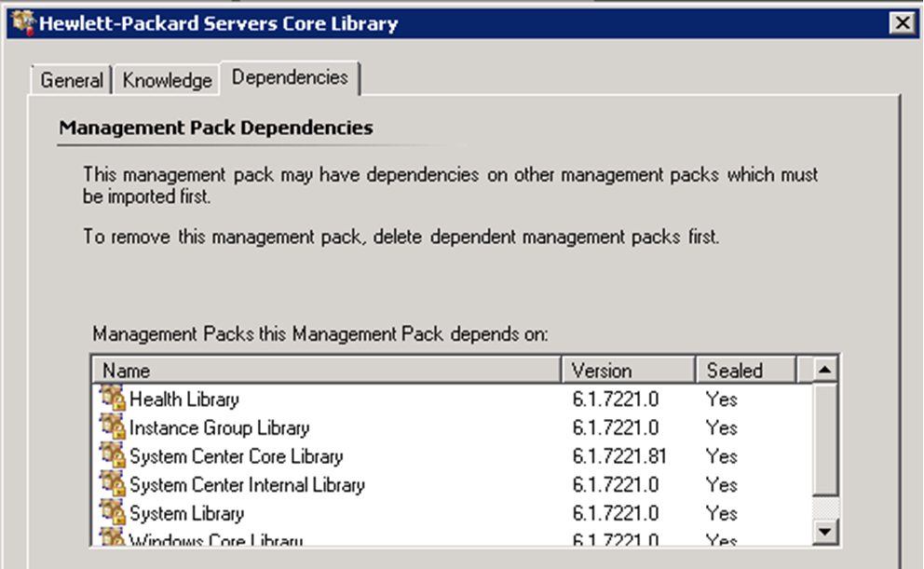924x569 pixels.
Task: Click the System Center Internal Library icon
Action: (113, 484)
